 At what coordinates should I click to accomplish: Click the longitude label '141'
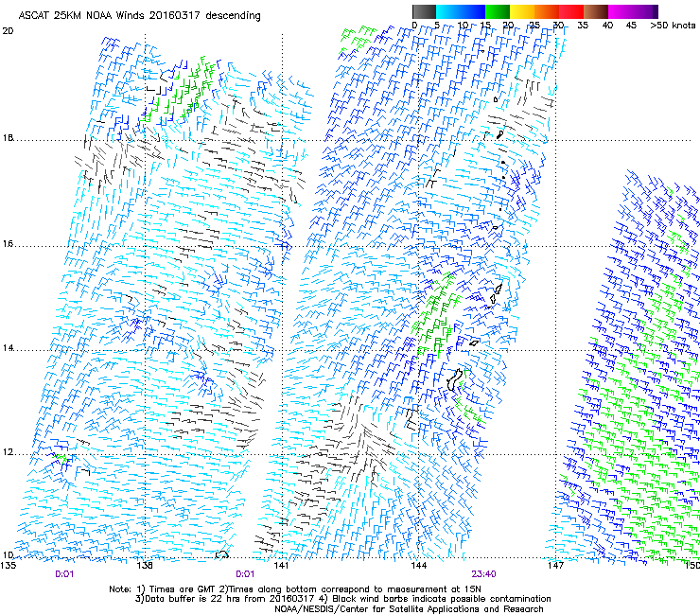[x=281, y=565]
